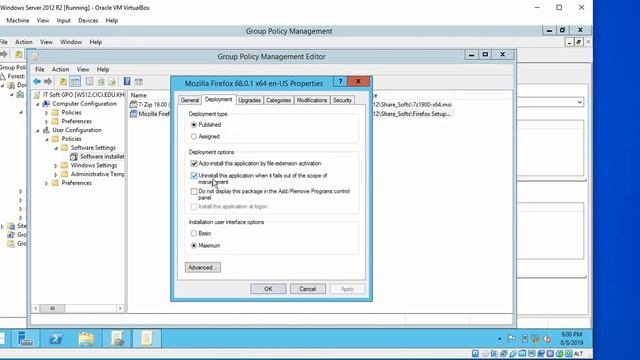Select the Published deployment type
This screenshot has width=640, height=360.
194,124
